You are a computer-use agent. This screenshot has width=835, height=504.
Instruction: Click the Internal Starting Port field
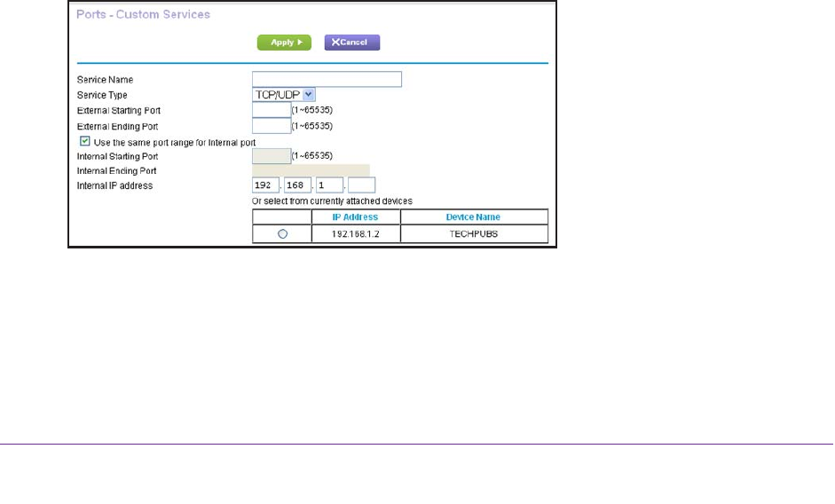point(272,156)
